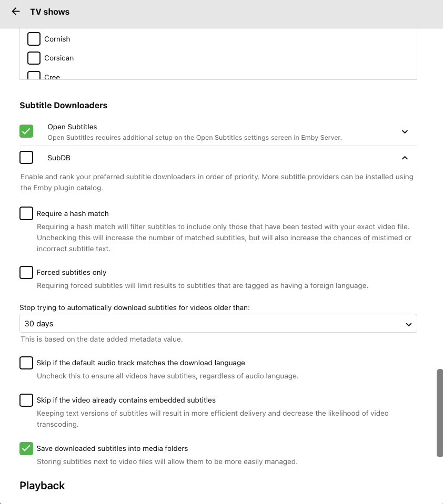This screenshot has height=504, width=443.
Task: Click the page vertical scrollbar thumb
Action: click(x=440, y=413)
